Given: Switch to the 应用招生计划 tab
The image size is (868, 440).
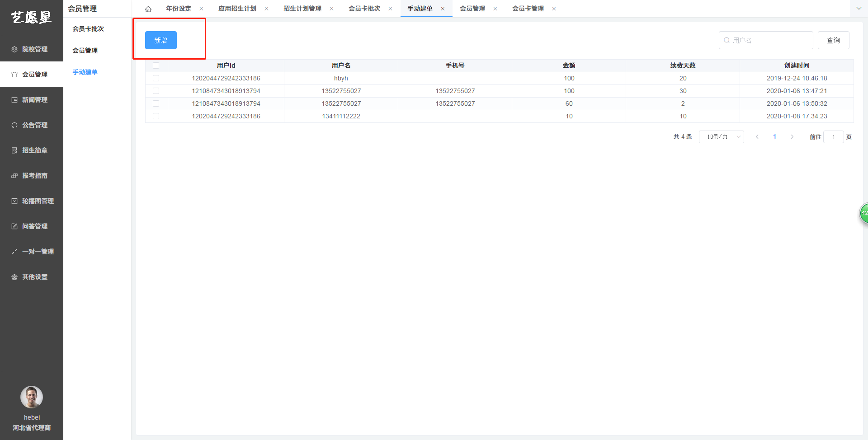Looking at the screenshot, I should (237, 9).
